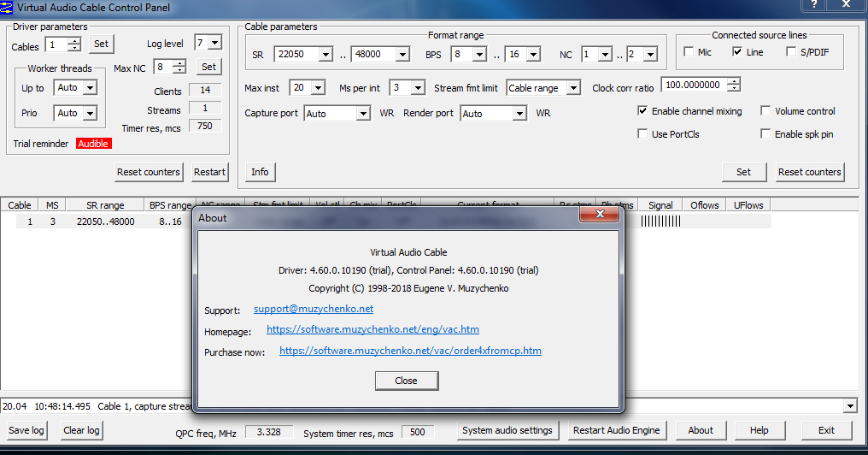
Task: Click the Restart driver button
Action: 209,173
